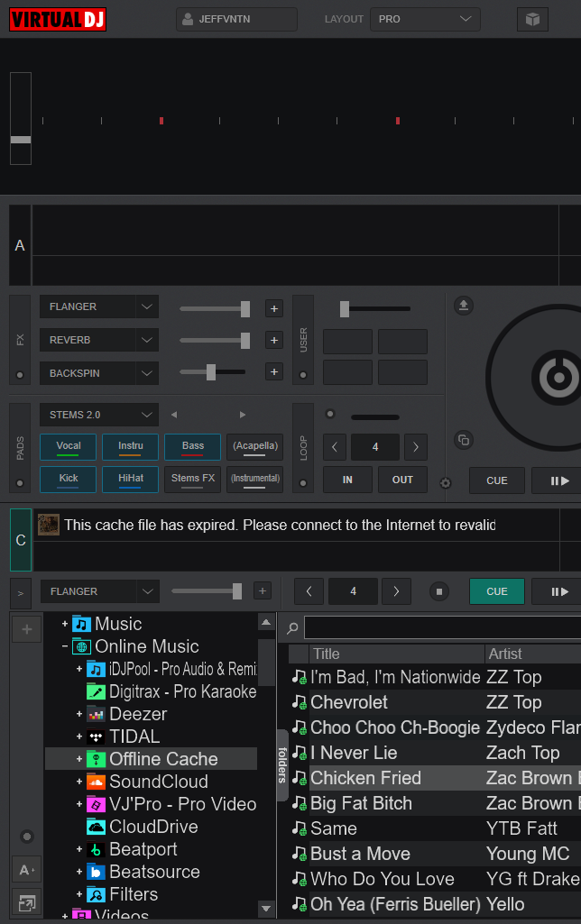Open the STEMS 2.0 pads dropdown
581x924 pixels.
pyautogui.click(x=99, y=415)
